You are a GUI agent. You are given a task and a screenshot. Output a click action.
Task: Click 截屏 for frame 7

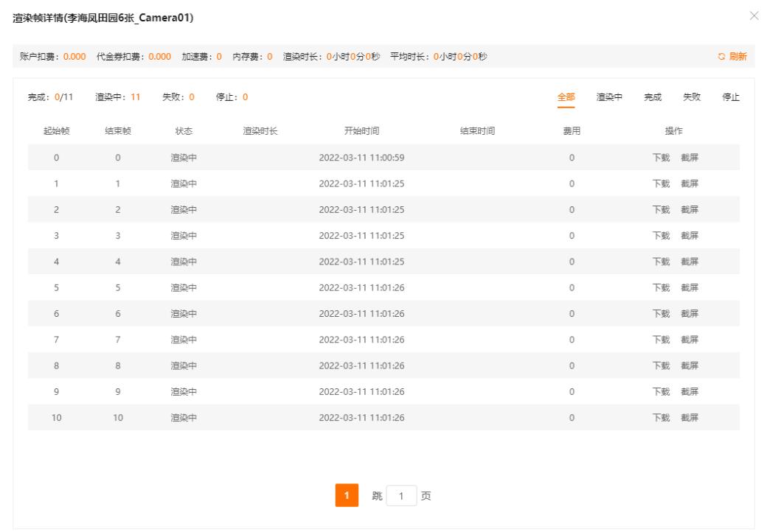point(688,339)
